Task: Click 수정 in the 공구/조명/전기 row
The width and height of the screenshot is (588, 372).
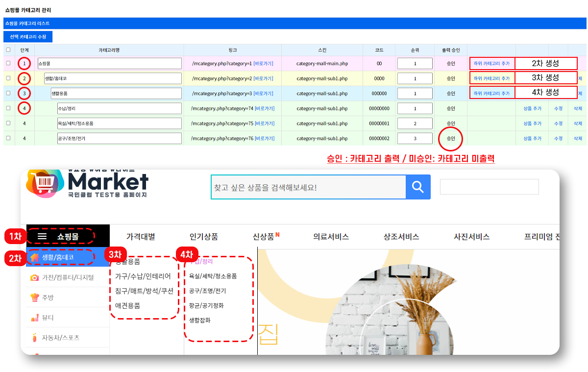Action: (x=558, y=138)
